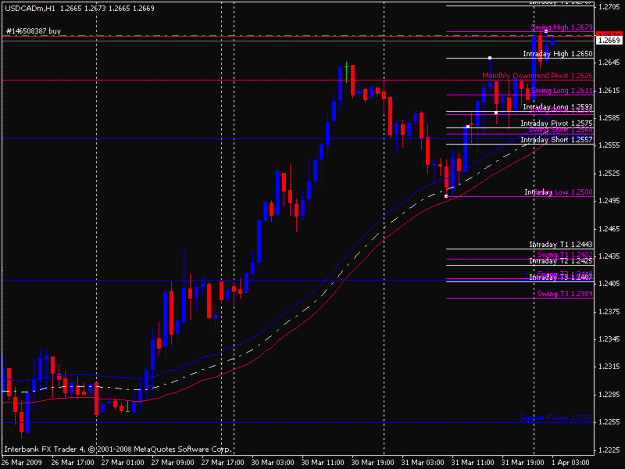Click the 1.2405 price scale value

point(609,284)
